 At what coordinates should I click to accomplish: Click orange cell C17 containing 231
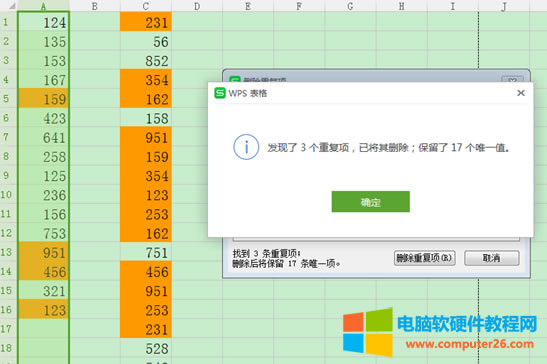click(x=146, y=329)
